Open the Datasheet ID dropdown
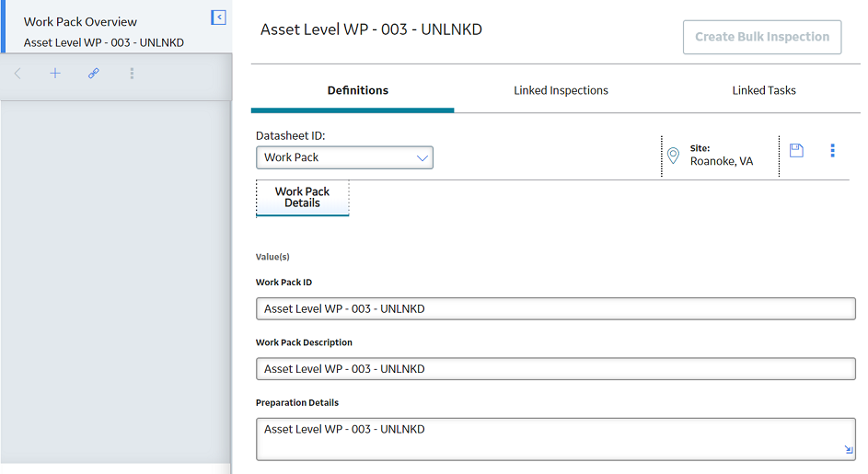The image size is (868, 474). coord(344,157)
